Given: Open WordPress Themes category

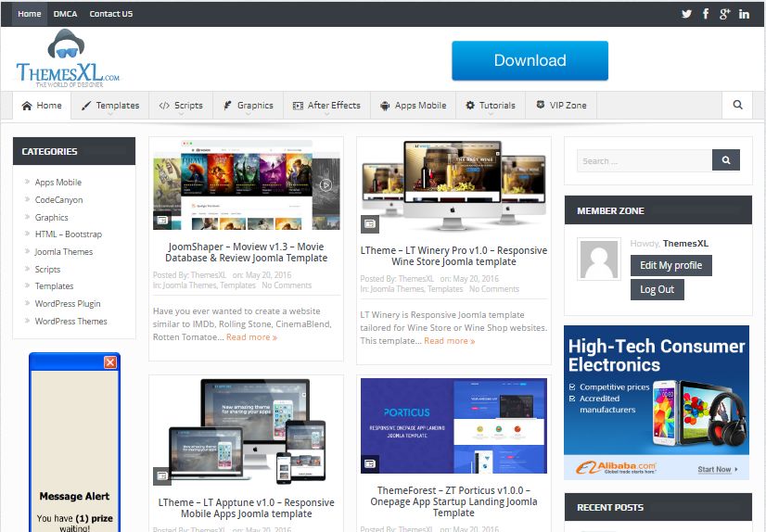Looking at the screenshot, I should (70, 322).
